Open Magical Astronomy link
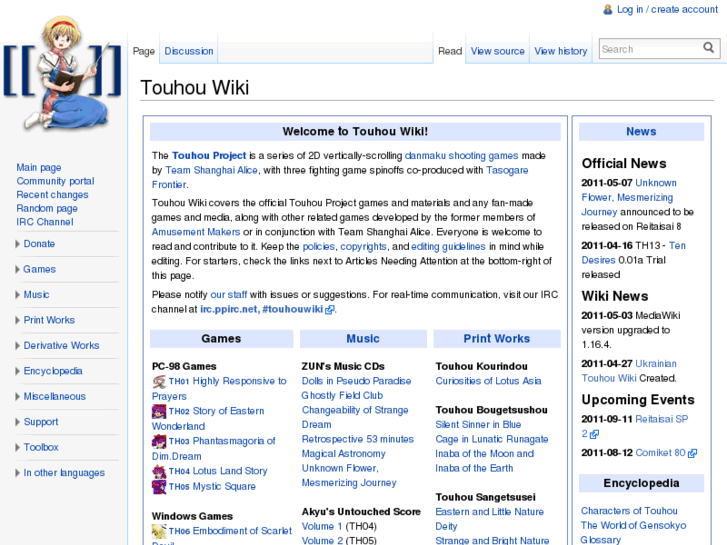Viewport: 727px width, 545px height. pyautogui.click(x=344, y=454)
